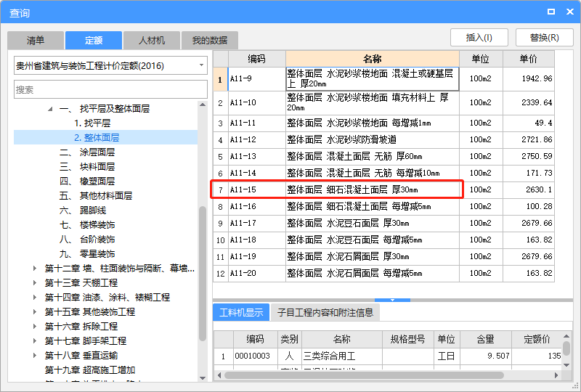581x392 pixels.
Task: Select 九、零星装饰 in tree
Action: (x=87, y=254)
